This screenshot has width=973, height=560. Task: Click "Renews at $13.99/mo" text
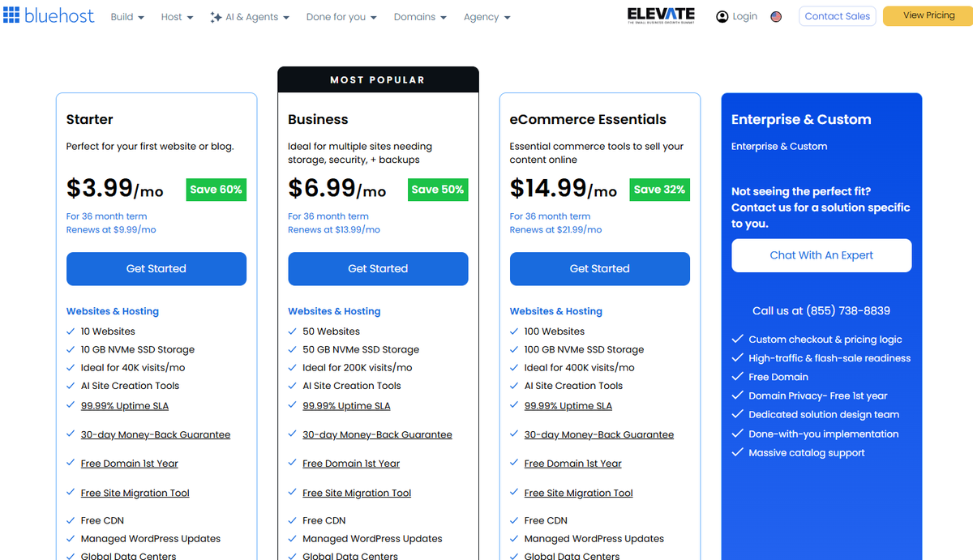click(x=334, y=230)
